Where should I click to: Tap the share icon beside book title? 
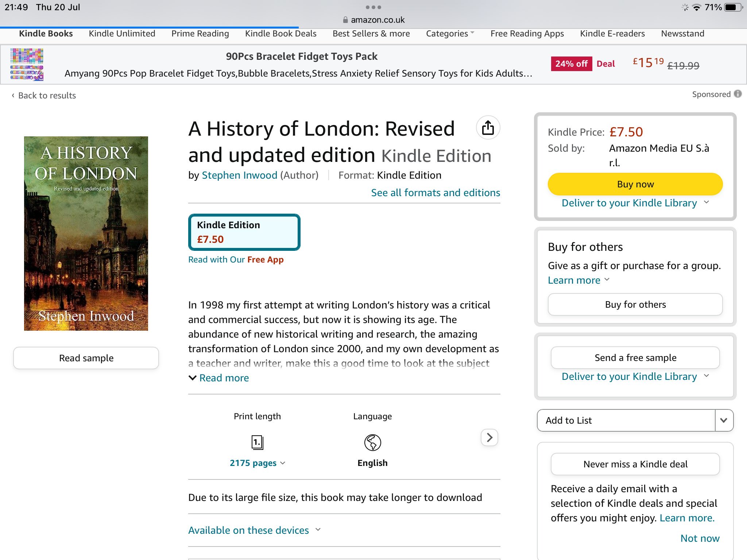pyautogui.click(x=488, y=128)
